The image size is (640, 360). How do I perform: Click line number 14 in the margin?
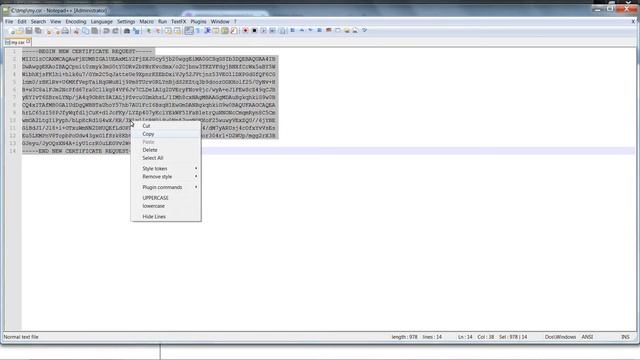13,151
